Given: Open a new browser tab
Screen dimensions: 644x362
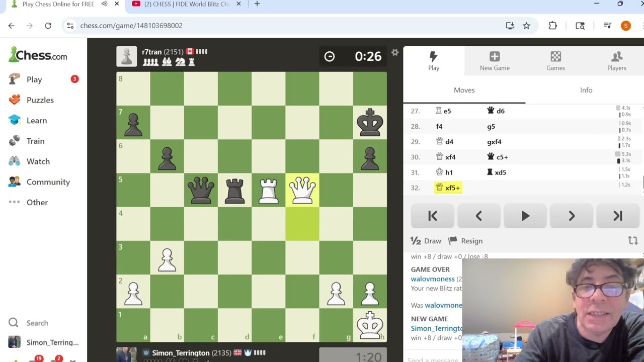Looking at the screenshot, I should (257, 4).
